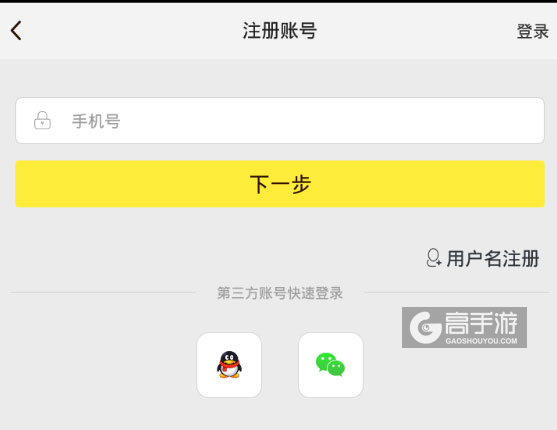Switch to 用户名注册 registration
Image resolution: width=557 pixels, height=430 pixels.
(x=493, y=258)
